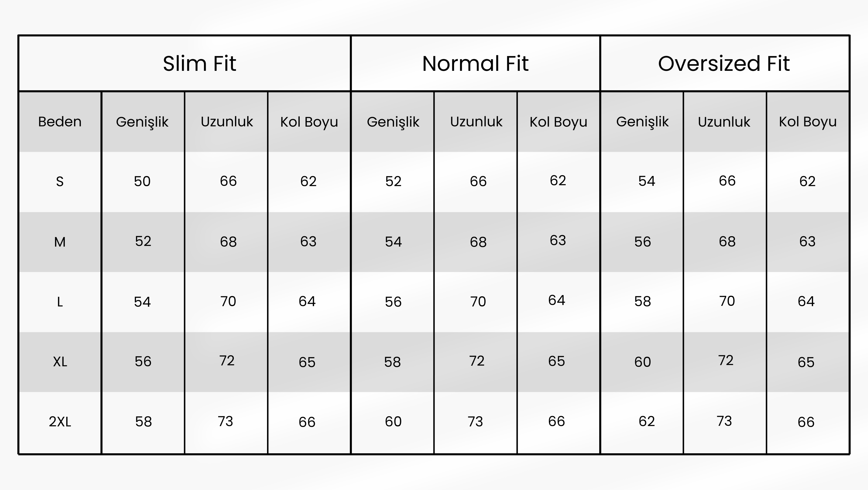Image resolution: width=868 pixels, height=490 pixels.
Task: Click Oversized Fit Uzunluk value for size M
Action: 727,241
